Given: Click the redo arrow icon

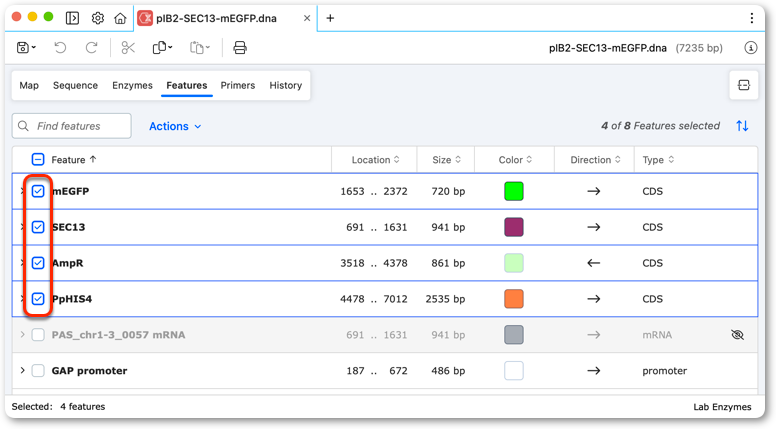Looking at the screenshot, I should coord(92,48).
